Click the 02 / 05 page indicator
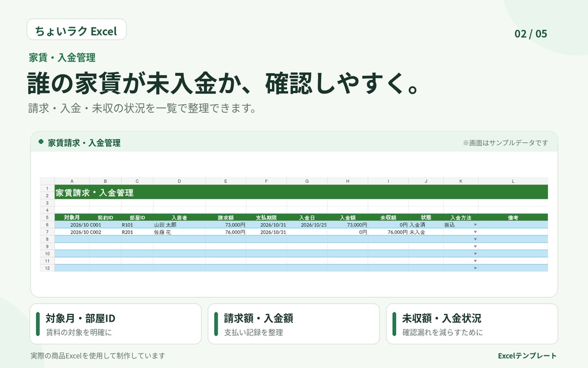The height and width of the screenshot is (368, 588). coord(531,34)
